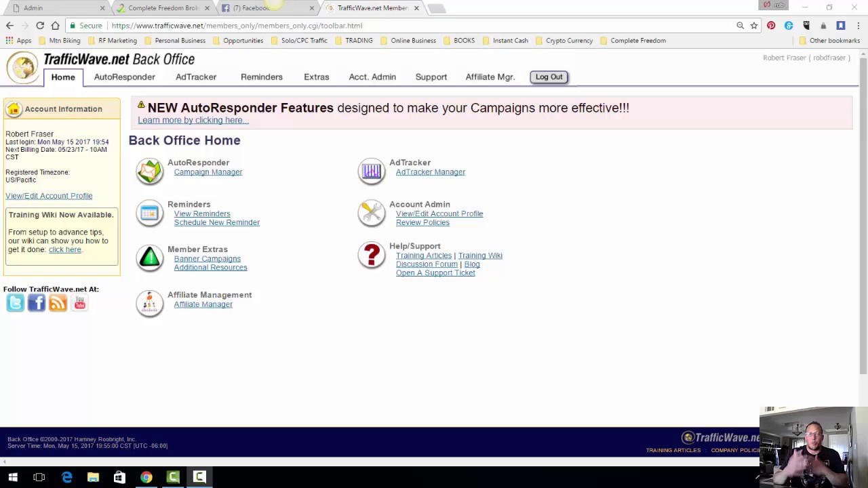Click the Reminders calendar icon
This screenshot has height=488, width=868.
point(150,213)
